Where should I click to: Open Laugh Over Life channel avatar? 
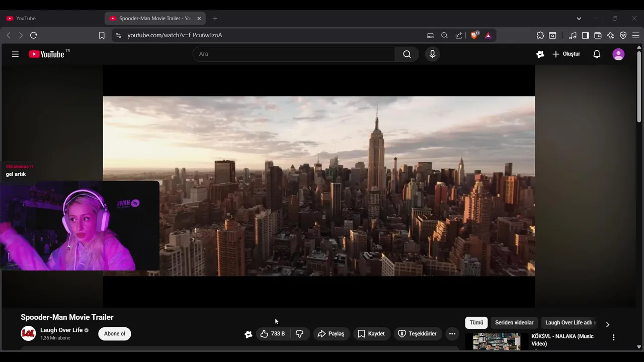coord(28,333)
